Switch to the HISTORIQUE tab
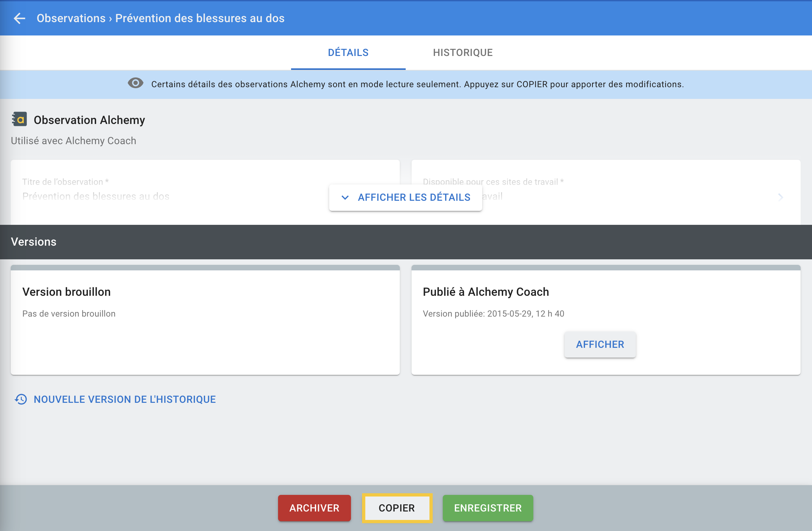The height and width of the screenshot is (531, 812). 463,52
